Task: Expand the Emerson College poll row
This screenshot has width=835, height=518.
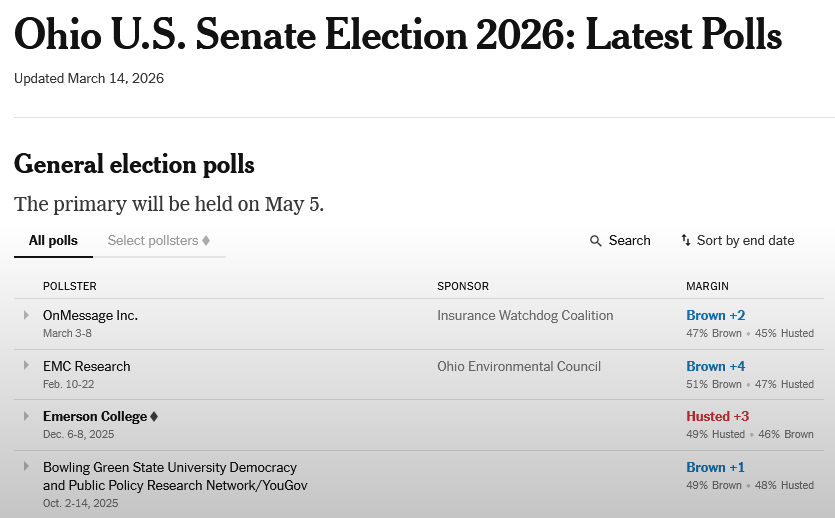Action: 27,416
